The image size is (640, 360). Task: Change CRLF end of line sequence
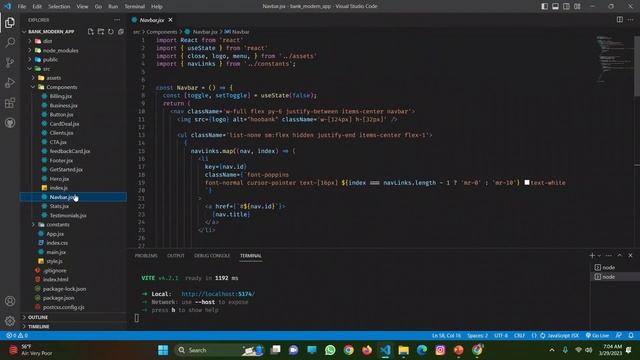[x=519, y=336]
